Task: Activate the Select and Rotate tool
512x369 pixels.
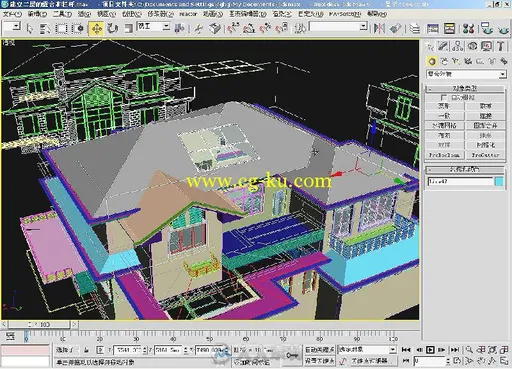Action: pyautogui.click(x=113, y=29)
